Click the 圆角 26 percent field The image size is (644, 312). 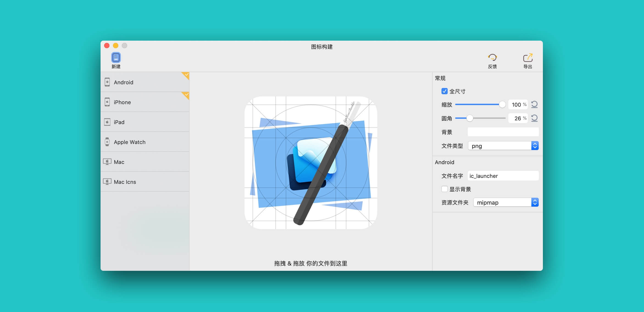[x=518, y=118]
